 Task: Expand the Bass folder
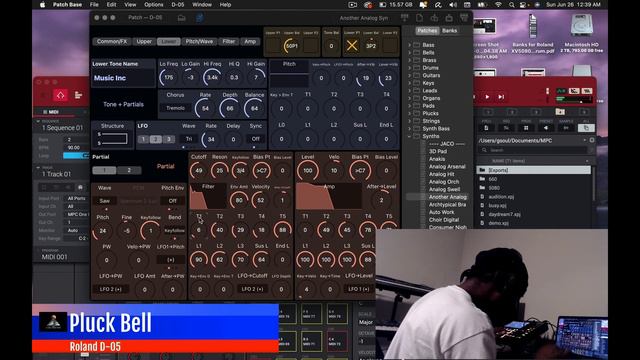(x=409, y=45)
